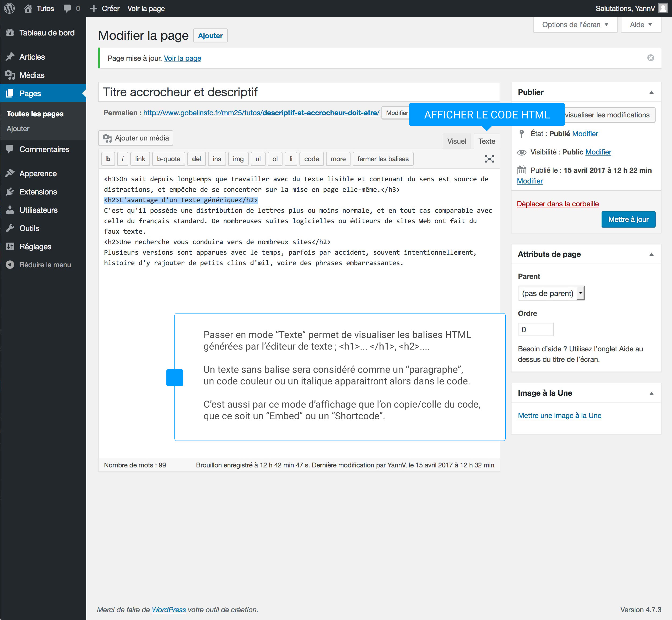Open Utilisateurs menu
672x620 pixels.
tap(43, 210)
